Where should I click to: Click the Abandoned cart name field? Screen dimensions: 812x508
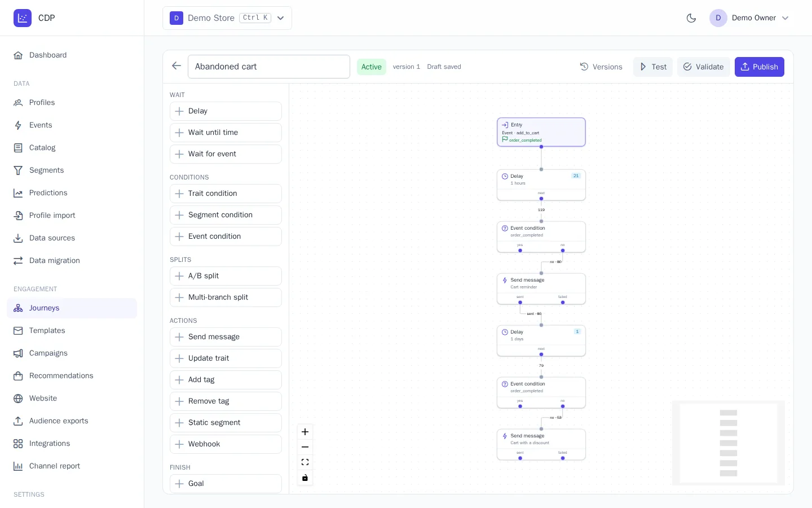pos(269,67)
